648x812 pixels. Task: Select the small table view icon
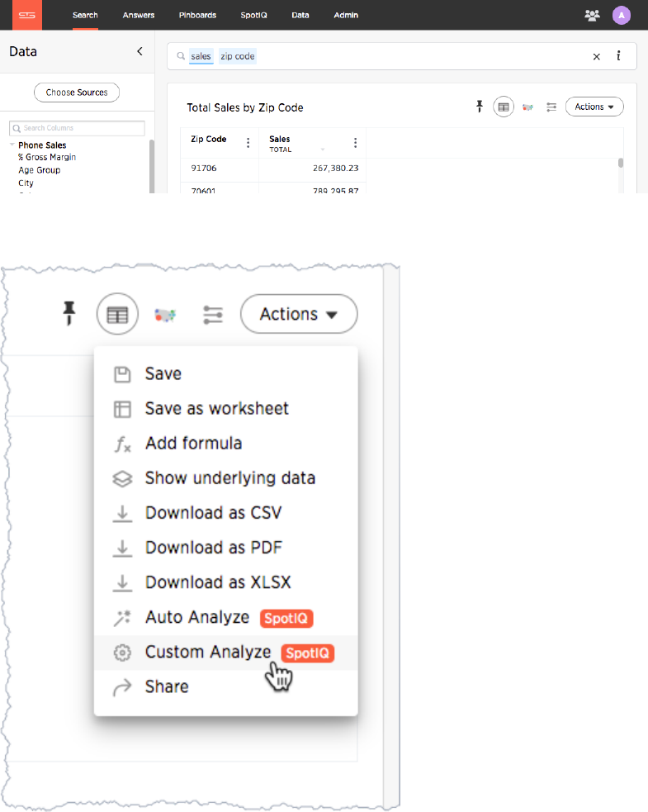503,107
